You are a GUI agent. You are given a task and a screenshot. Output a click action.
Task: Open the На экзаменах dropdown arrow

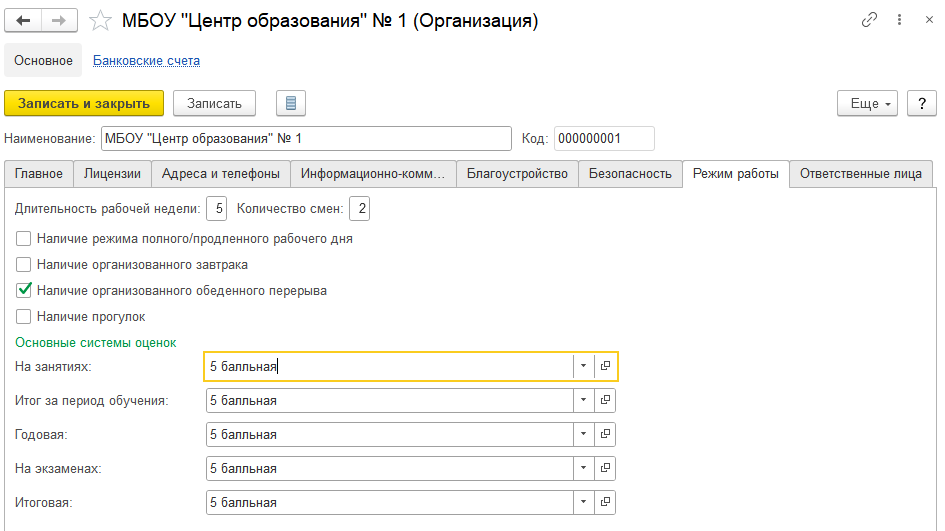[x=583, y=469]
